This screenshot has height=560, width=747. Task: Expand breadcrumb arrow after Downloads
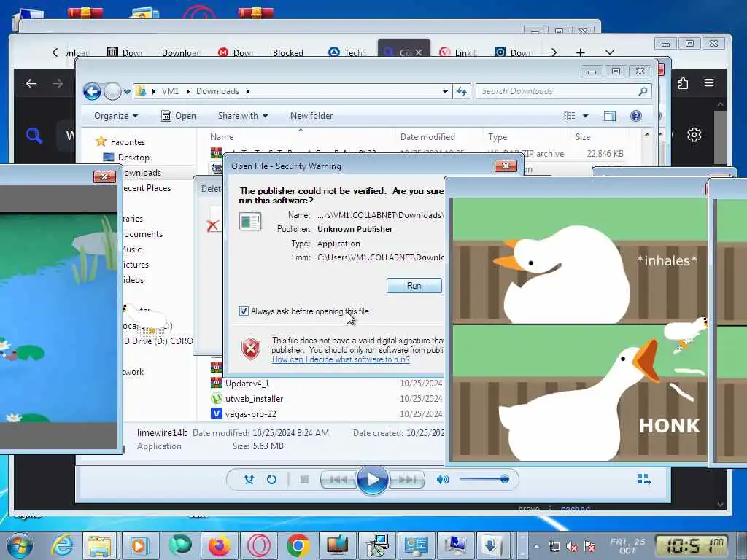[x=248, y=91]
